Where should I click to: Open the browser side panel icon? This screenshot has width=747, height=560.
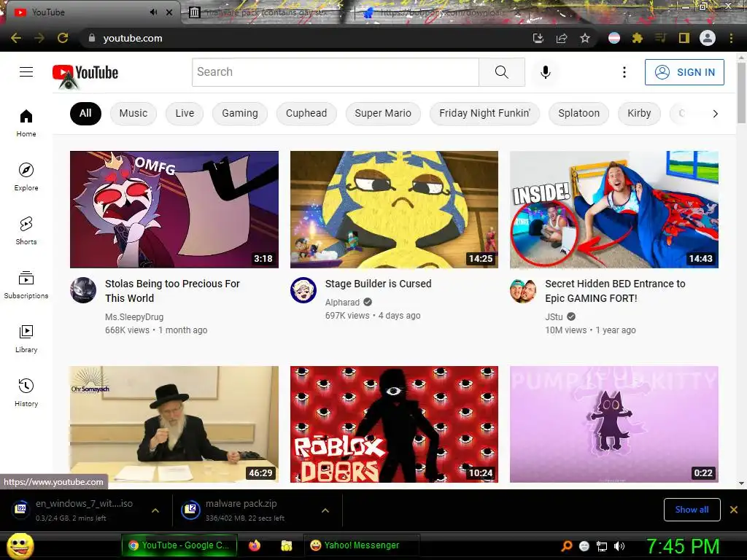[x=684, y=38]
